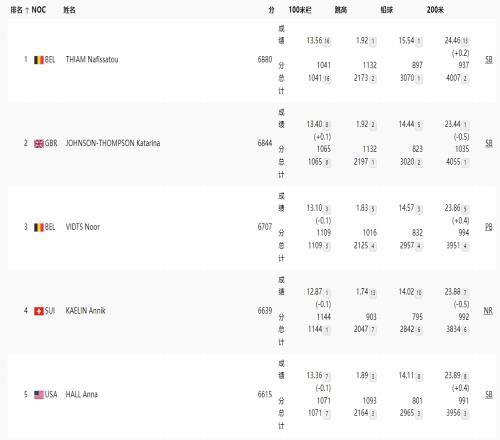Image resolution: width=500 pixels, height=440 pixels.
Task: Open the SB record link for THIAM Nafissatou
Action: [x=489, y=60]
